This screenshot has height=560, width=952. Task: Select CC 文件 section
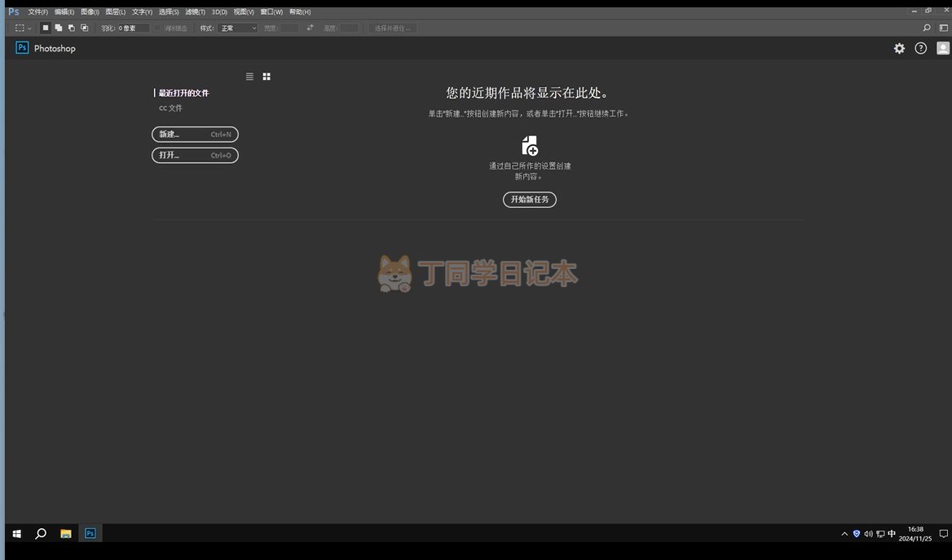coord(170,108)
